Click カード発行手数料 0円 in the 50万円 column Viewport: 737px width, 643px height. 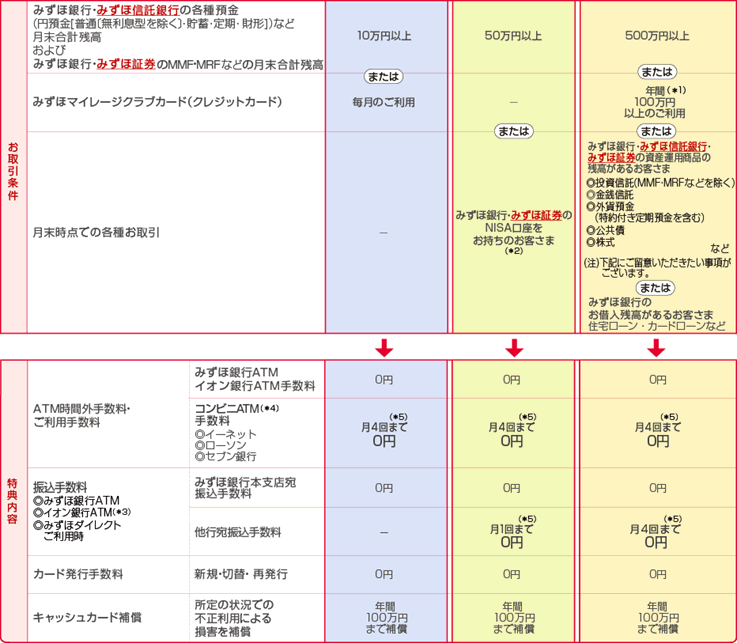click(511, 574)
